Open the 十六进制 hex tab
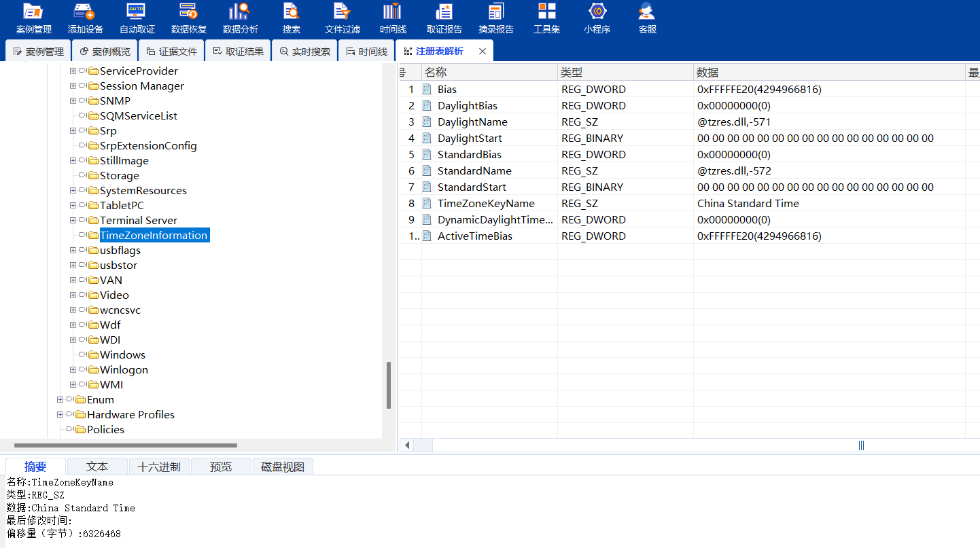 (159, 467)
